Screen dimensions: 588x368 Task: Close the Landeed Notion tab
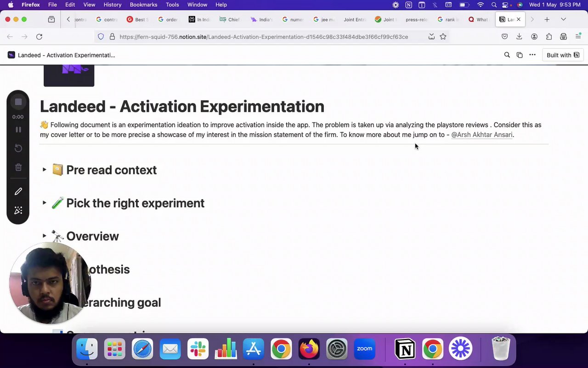click(x=519, y=19)
